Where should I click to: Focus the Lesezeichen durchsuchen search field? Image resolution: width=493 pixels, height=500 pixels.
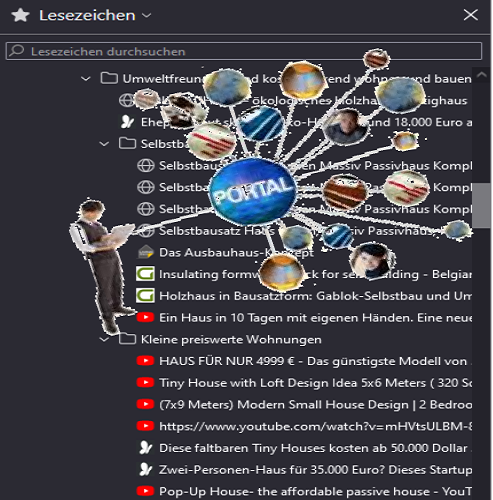(x=244, y=51)
